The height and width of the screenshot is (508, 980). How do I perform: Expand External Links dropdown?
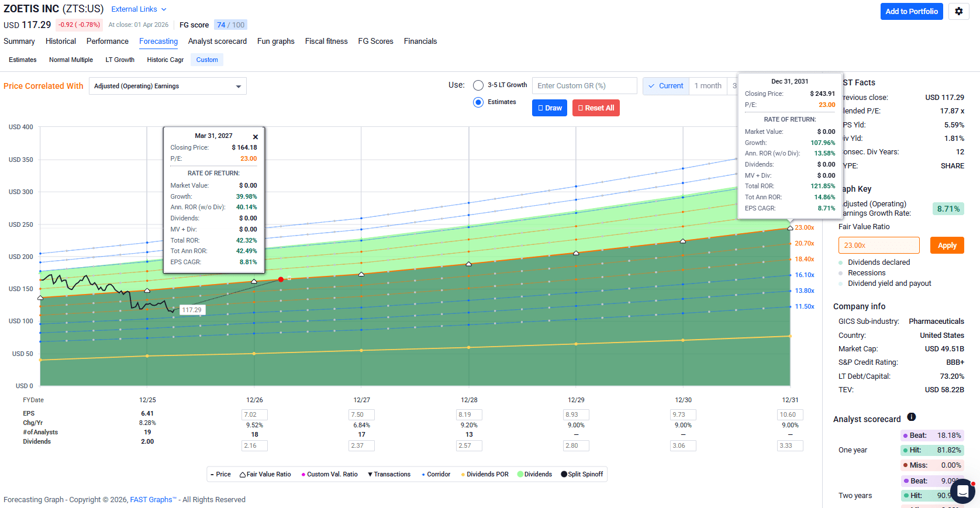point(139,9)
